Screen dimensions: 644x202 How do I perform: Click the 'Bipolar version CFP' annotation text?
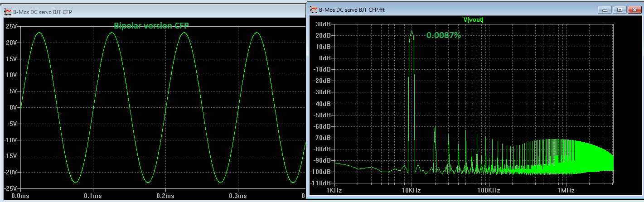pyautogui.click(x=151, y=26)
